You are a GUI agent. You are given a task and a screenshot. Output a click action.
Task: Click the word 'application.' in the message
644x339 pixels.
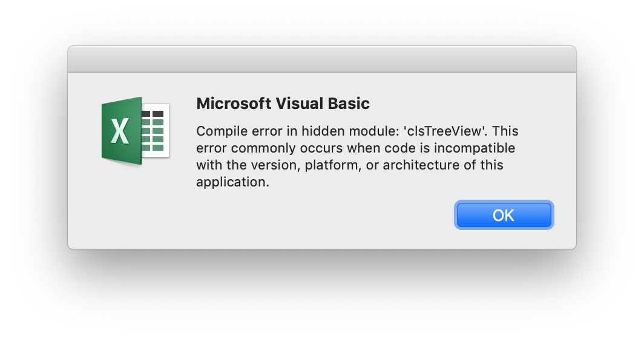click(232, 182)
